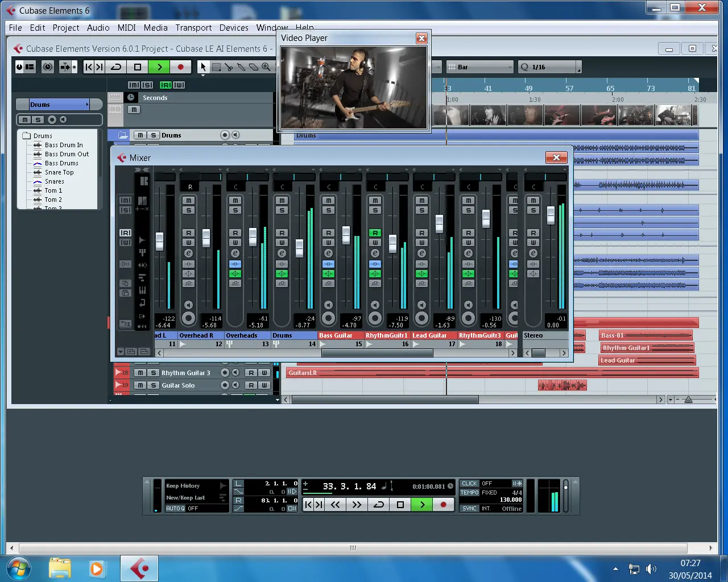Click the global write automation button in Mixer common panel
This screenshot has height=582, width=728.
click(125, 243)
